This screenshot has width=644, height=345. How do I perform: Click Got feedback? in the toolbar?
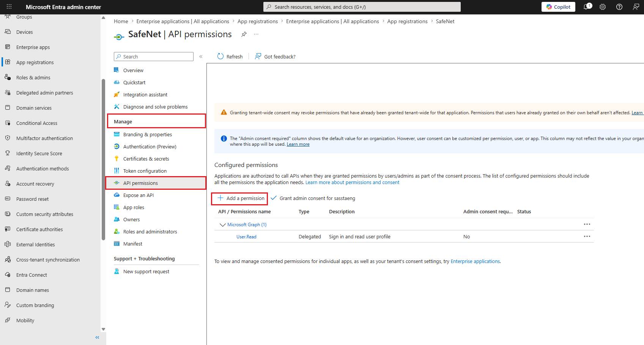(x=275, y=57)
